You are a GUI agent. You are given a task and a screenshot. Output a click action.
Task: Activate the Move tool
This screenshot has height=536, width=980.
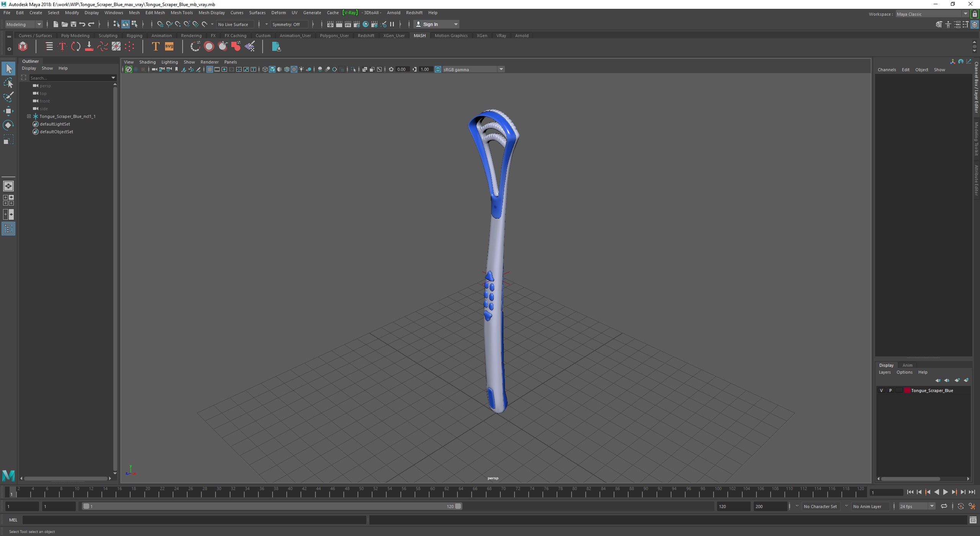pos(8,111)
